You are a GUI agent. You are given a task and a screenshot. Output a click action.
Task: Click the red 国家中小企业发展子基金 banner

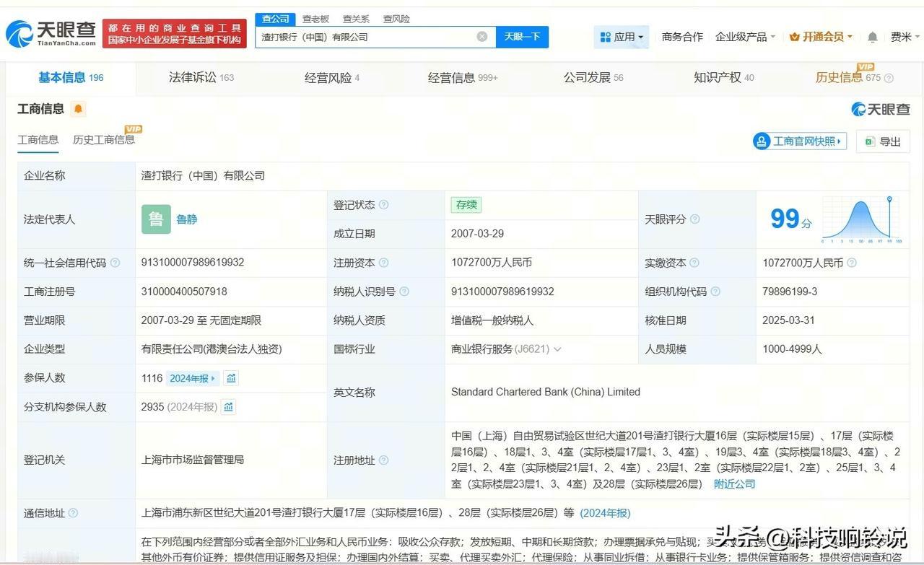(x=175, y=34)
